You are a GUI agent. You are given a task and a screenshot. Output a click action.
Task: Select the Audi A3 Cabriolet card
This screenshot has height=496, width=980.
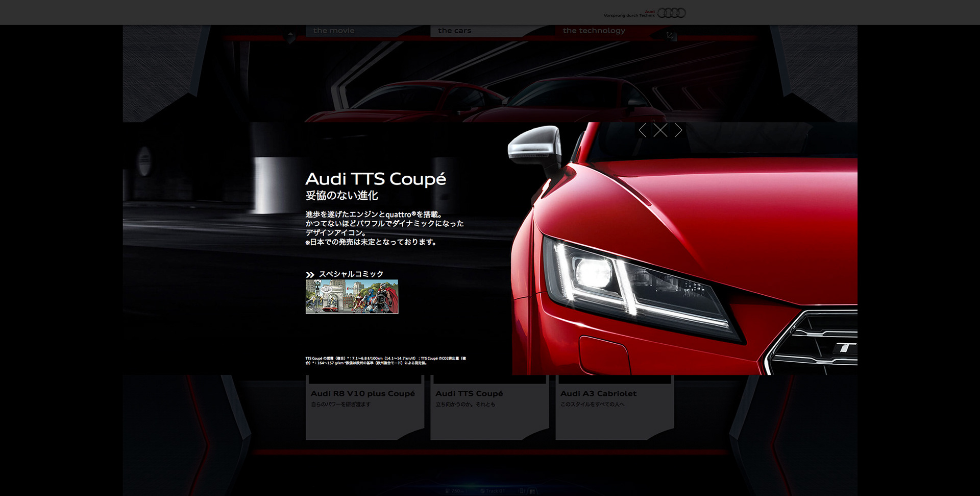[x=615, y=407]
